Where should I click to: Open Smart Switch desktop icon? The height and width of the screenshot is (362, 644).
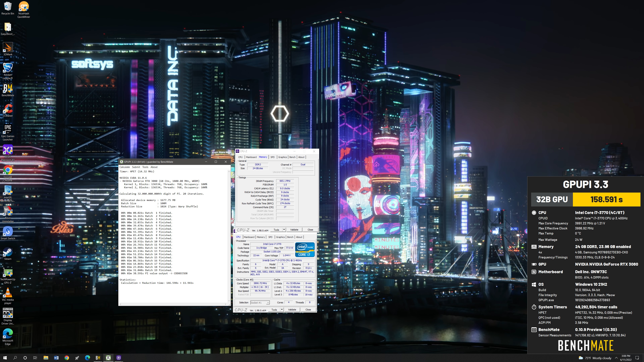coord(8,233)
